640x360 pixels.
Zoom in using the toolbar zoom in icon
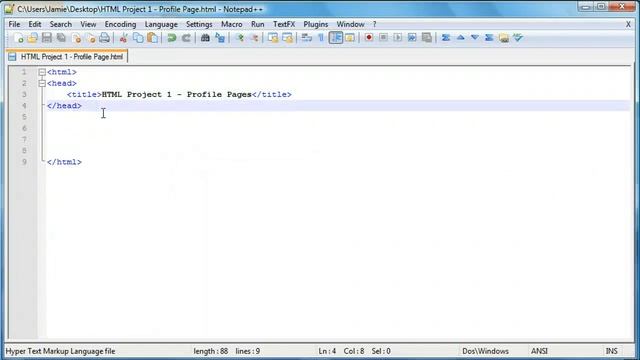click(x=239, y=38)
